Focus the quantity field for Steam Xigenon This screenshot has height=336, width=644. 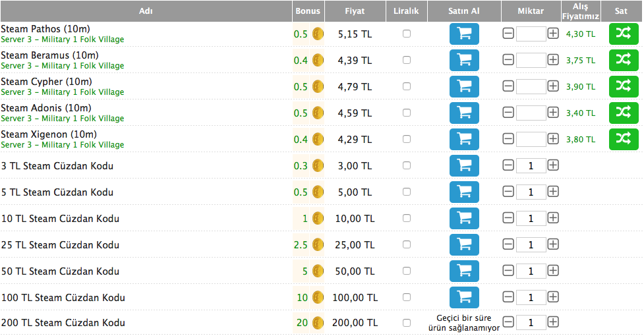tap(531, 139)
